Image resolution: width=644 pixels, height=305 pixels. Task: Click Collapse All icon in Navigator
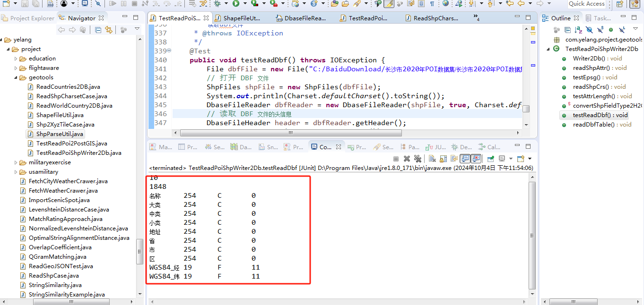(x=98, y=30)
